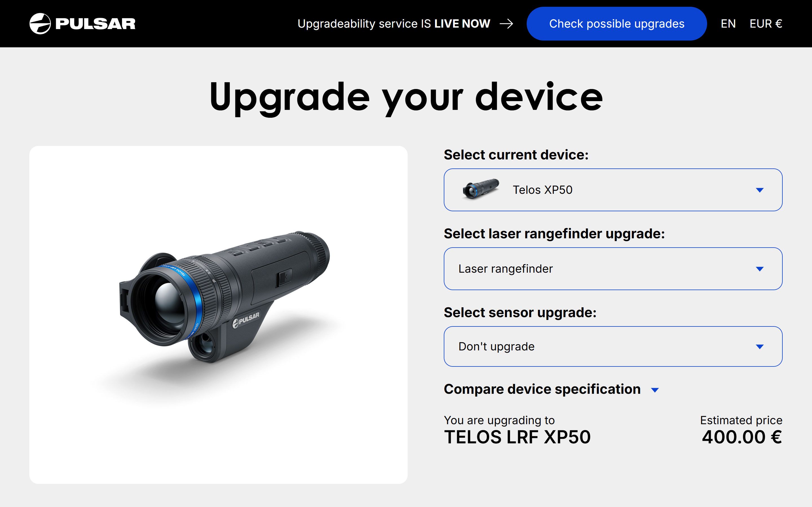Open the EN language selector
Viewport: 812px width, 507px height.
point(728,24)
